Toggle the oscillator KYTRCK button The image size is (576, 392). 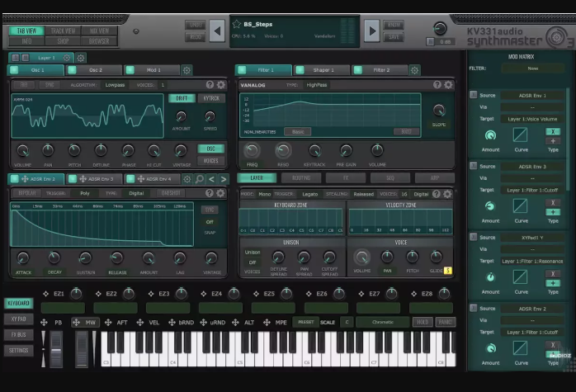(x=211, y=98)
